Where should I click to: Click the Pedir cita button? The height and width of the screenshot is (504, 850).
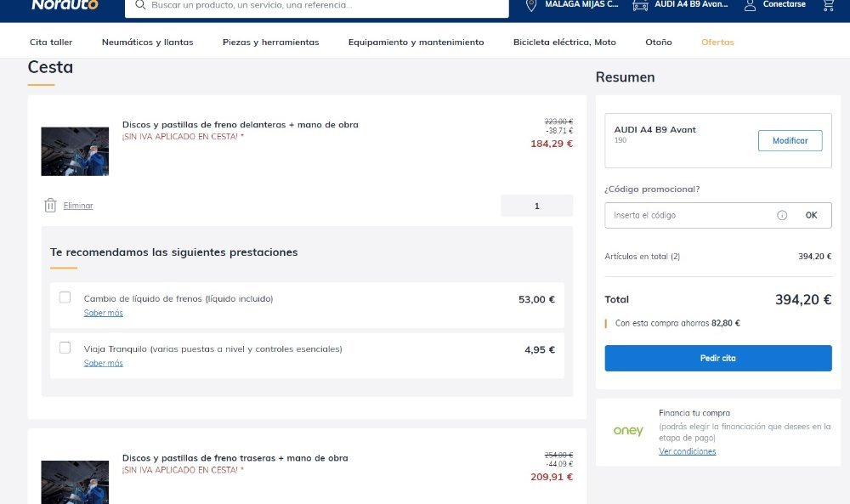[717, 358]
